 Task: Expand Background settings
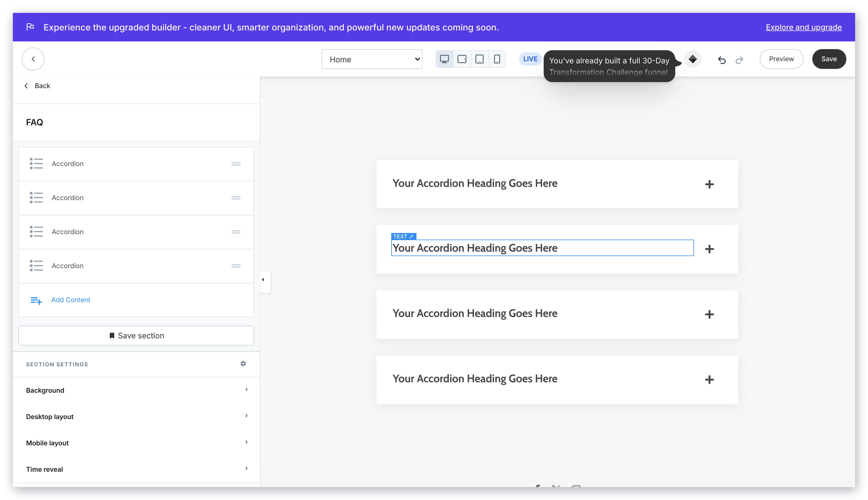136,390
